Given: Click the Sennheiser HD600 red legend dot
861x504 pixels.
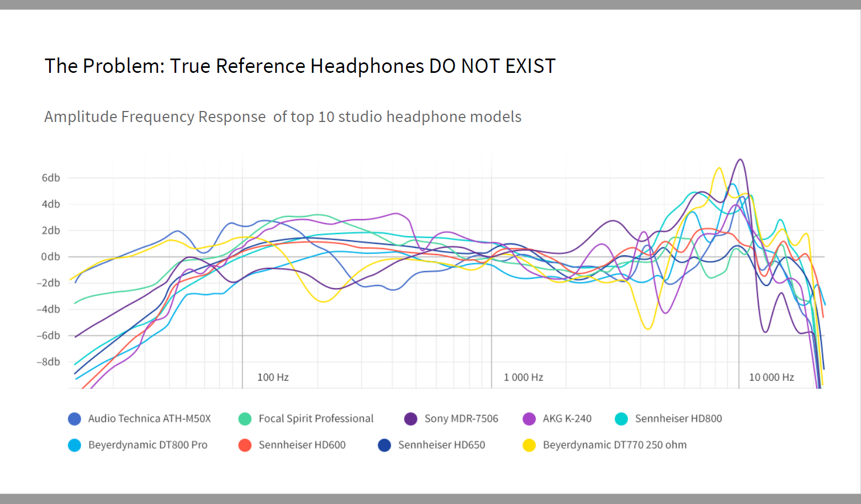Looking at the screenshot, I should [245, 445].
